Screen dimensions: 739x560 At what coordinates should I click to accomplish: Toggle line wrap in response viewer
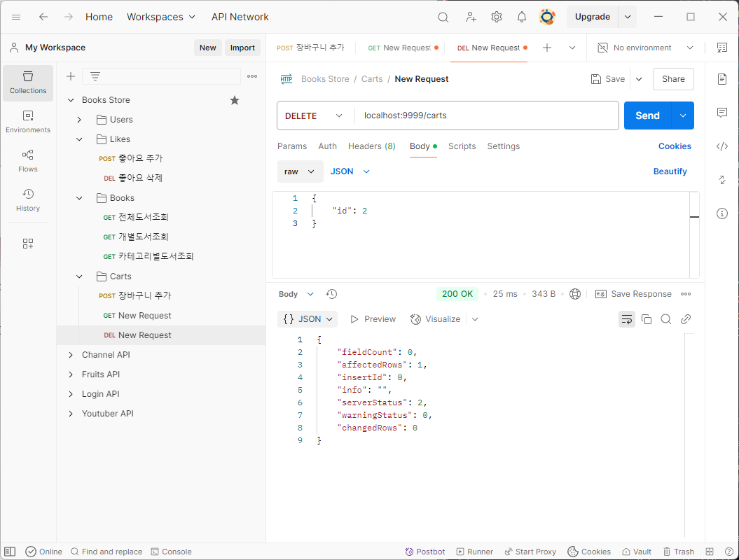(627, 319)
